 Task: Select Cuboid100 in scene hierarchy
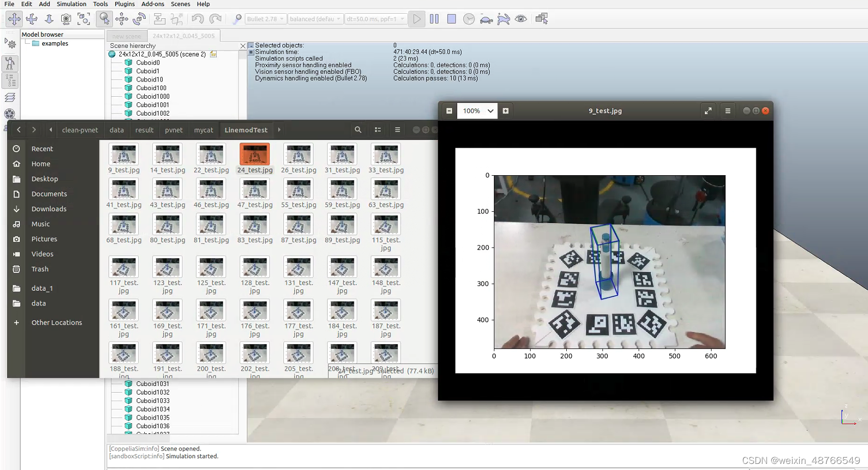tap(151, 88)
